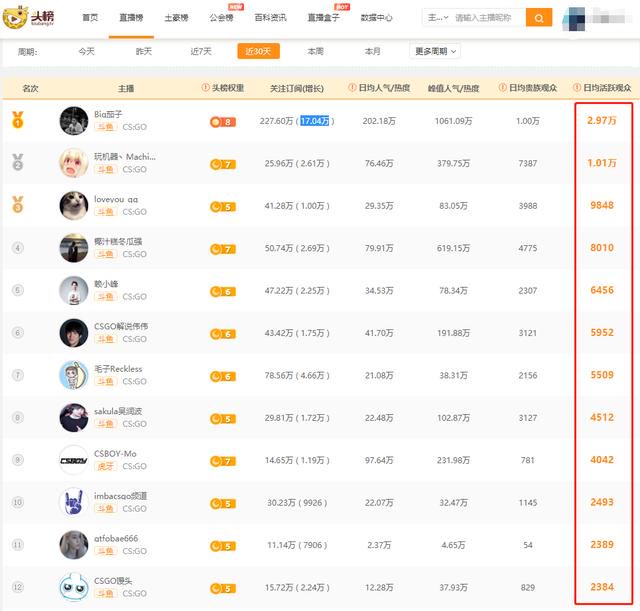Image resolution: width=640 pixels, height=611 pixels.
Task: Click the gold rank 1 medal icon
Action: (18, 120)
